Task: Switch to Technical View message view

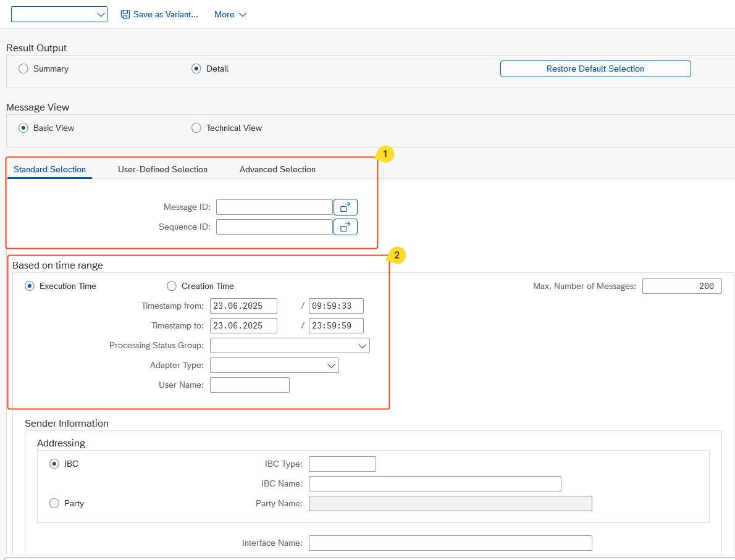Action: [196, 128]
